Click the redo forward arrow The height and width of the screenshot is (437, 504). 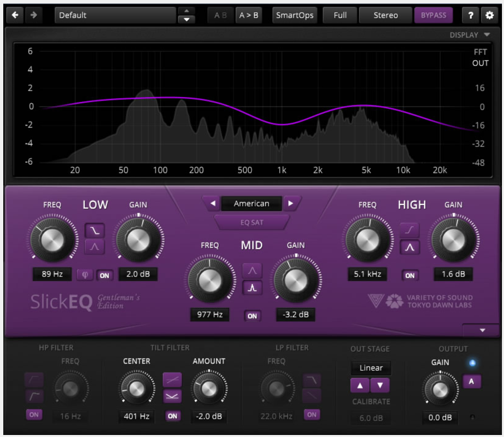tap(34, 15)
